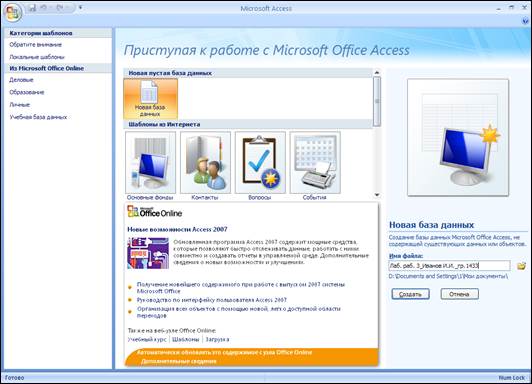Click the Отмена button

pos(460,294)
